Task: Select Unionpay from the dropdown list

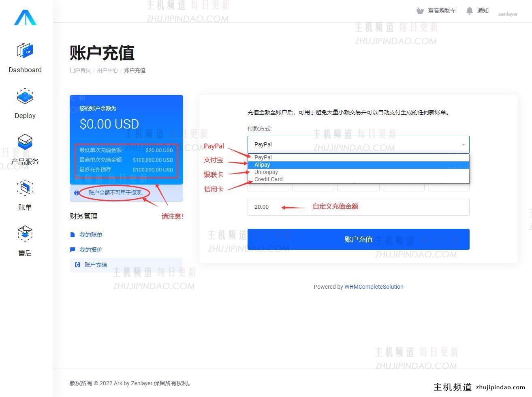Action: (358, 172)
